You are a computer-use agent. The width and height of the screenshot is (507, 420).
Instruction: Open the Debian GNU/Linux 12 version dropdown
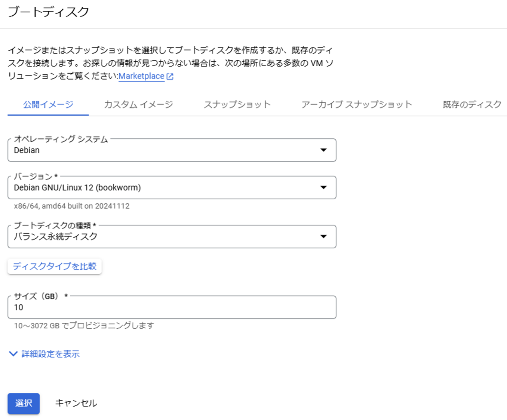(172, 187)
